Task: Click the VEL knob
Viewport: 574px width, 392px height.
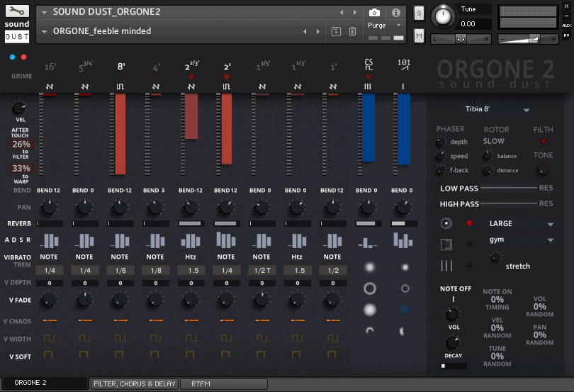Action: pyautogui.click(x=18, y=108)
